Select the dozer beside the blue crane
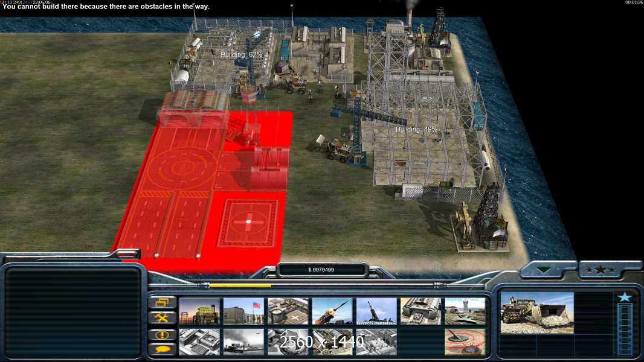 point(333,148)
